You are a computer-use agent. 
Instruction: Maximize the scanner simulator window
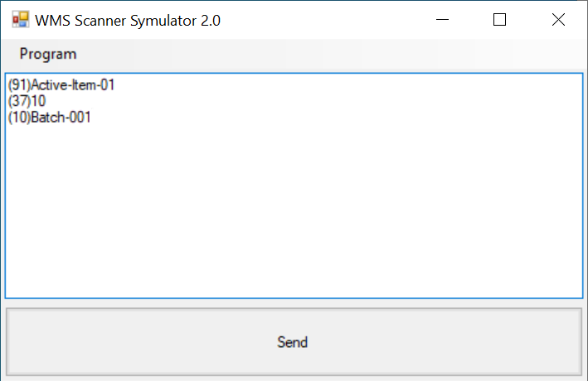499,20
